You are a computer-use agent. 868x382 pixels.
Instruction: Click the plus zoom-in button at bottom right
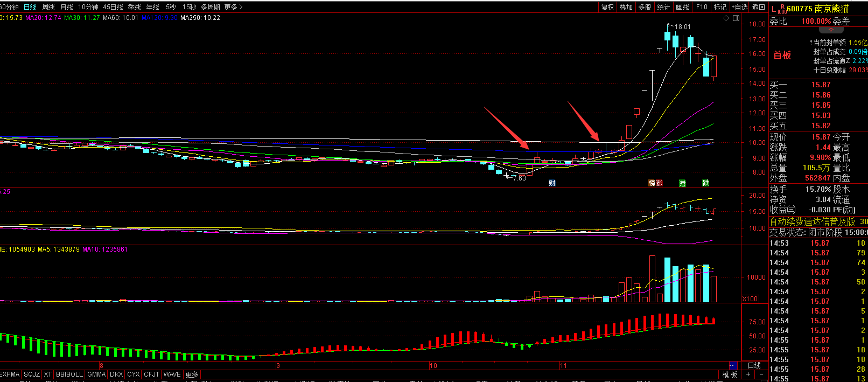[x=748, y=374]
